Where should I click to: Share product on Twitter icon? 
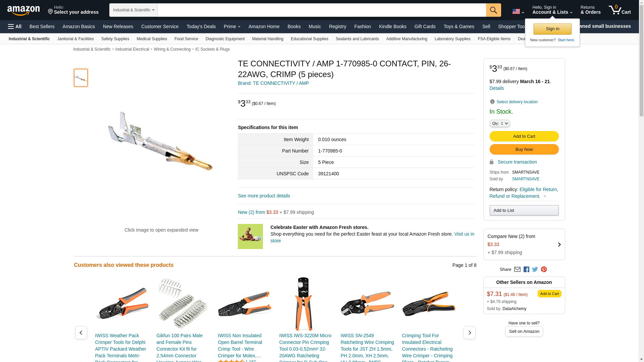535,269
